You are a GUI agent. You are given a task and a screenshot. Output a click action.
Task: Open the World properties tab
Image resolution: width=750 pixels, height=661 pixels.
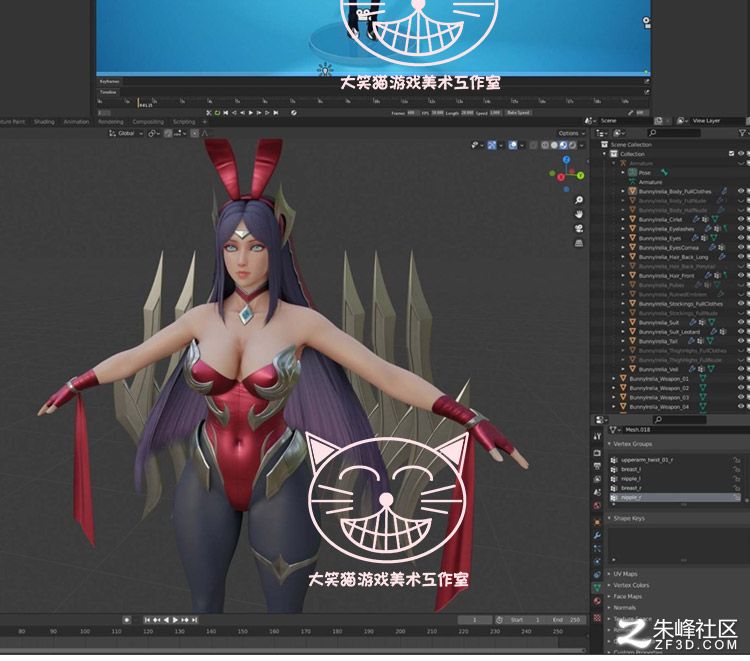click(597, 506)
